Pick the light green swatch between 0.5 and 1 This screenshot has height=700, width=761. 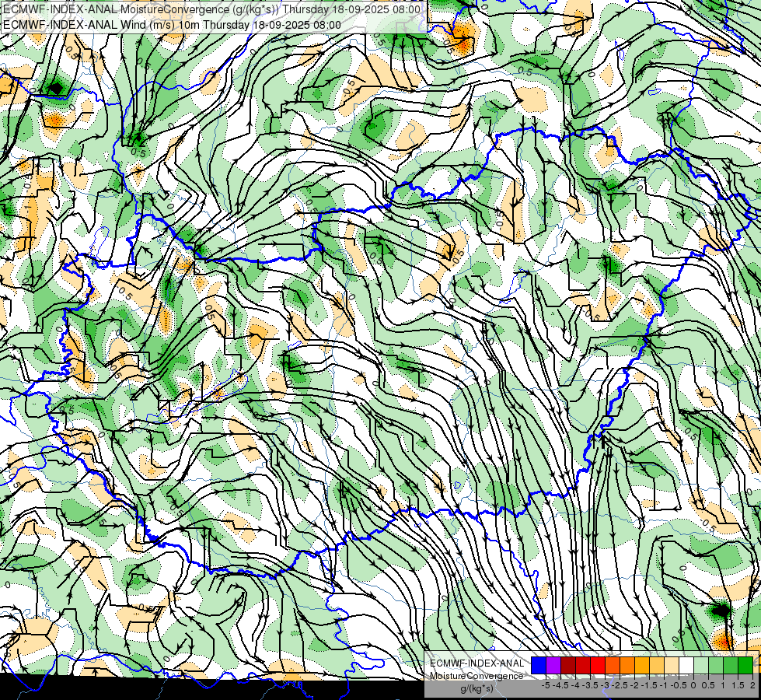[716, 666]
